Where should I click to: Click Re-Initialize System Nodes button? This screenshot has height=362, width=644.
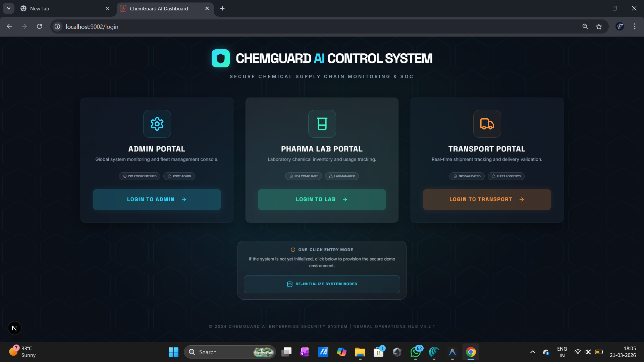coord(322,284)
